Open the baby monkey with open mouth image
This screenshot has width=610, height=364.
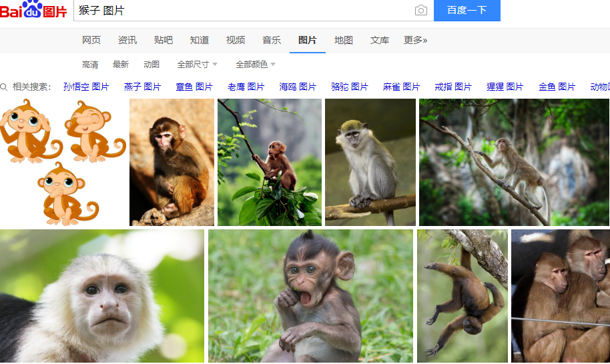coord(310,296)
